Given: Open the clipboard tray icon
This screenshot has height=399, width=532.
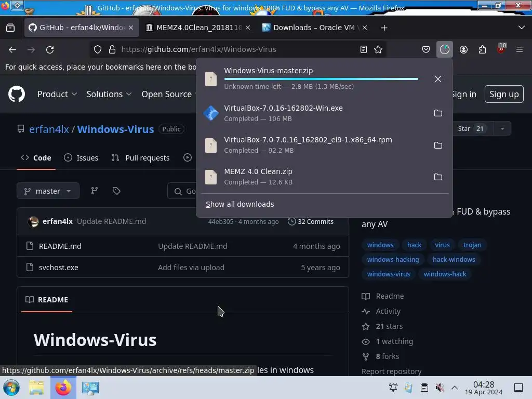Looking at the screenshot, I should pyautogui.click(x=424, y=388).
